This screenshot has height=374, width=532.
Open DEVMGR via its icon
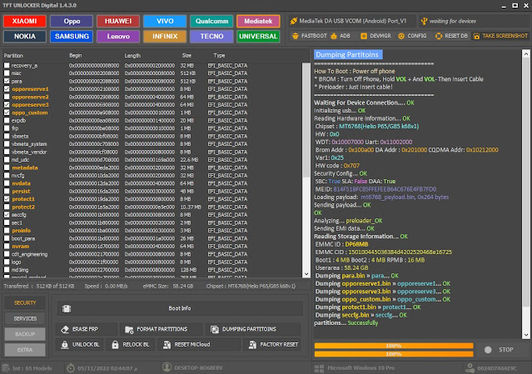pyautogui.click(x=364, y=36)
